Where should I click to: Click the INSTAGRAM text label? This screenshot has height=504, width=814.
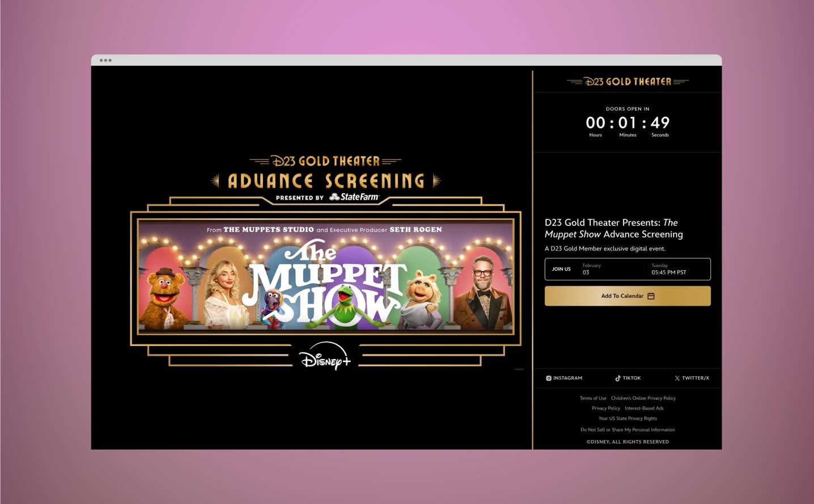[x=567, y=378]
